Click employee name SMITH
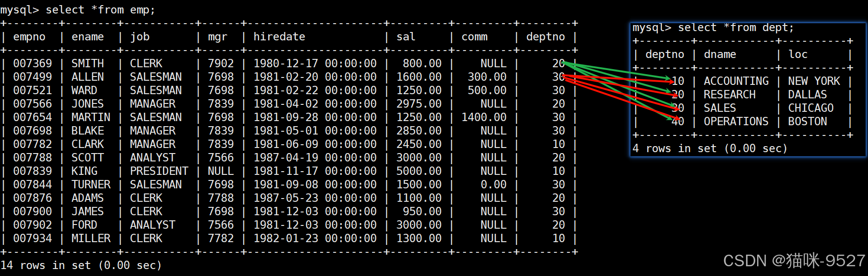Screen dimensions: 868x276 pos(88,63)
